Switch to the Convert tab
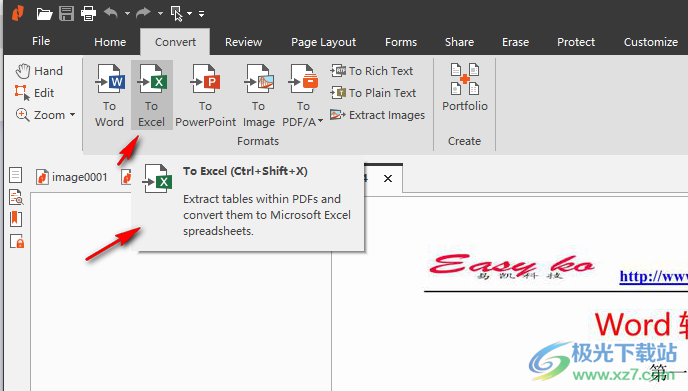This screenshot has width=688, height=391. click(175, 42)
